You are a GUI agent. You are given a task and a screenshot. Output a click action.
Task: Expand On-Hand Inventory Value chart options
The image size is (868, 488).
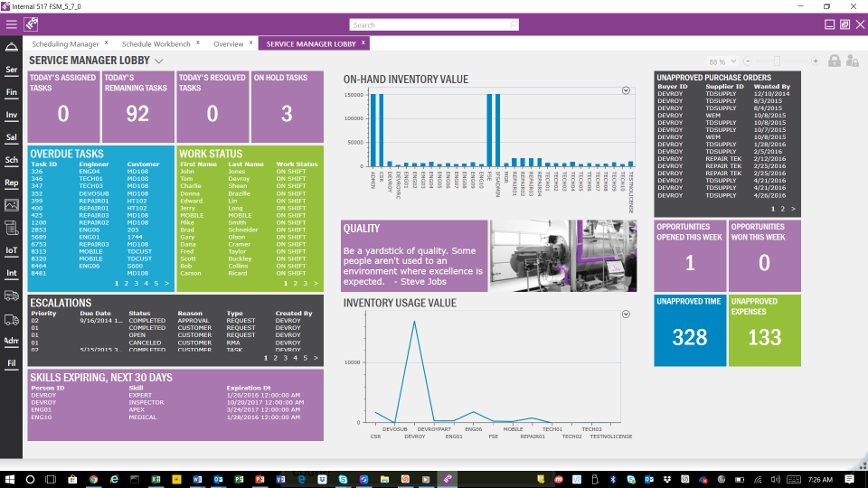pos(626,90)
